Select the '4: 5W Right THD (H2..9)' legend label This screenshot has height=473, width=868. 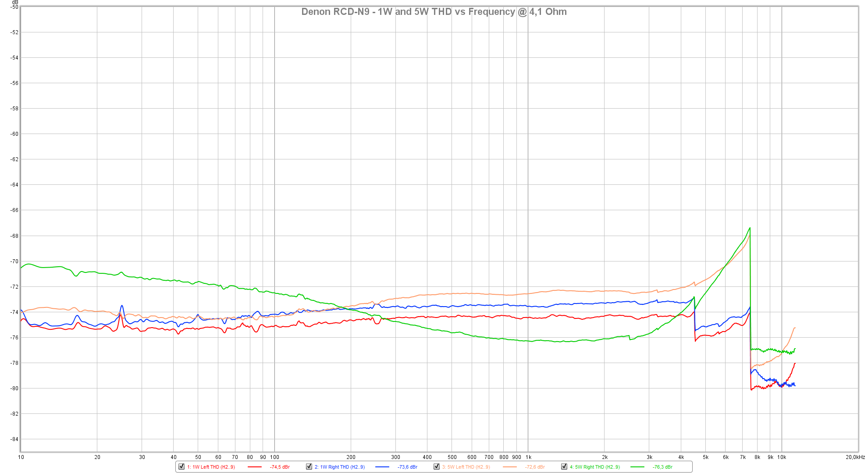595,467
